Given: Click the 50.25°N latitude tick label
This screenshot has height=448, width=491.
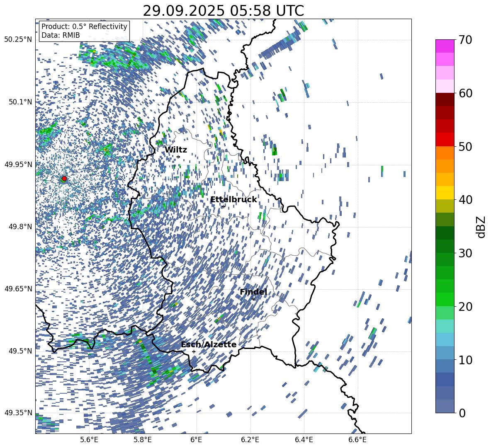Looking at the screenshot, I should [x=18, y=40].
